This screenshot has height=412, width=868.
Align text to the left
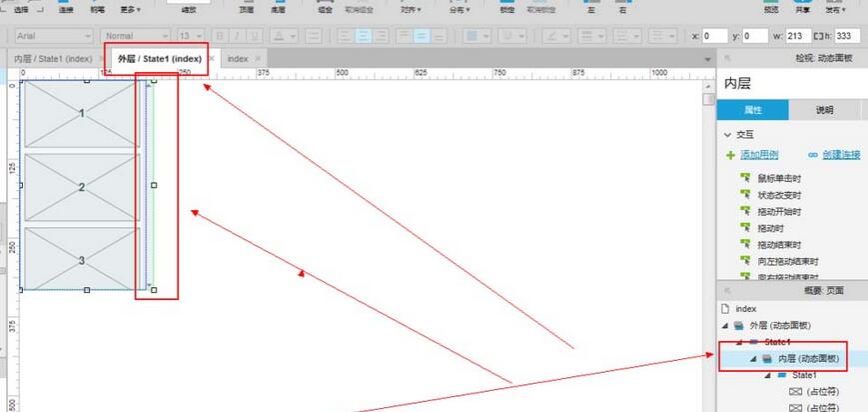[x=346, y=36]
